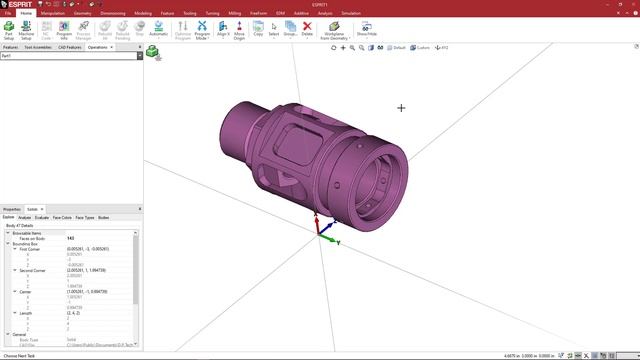Click the Select arrow tool
This screenshot has height=360, width=640.
point(274,29)
